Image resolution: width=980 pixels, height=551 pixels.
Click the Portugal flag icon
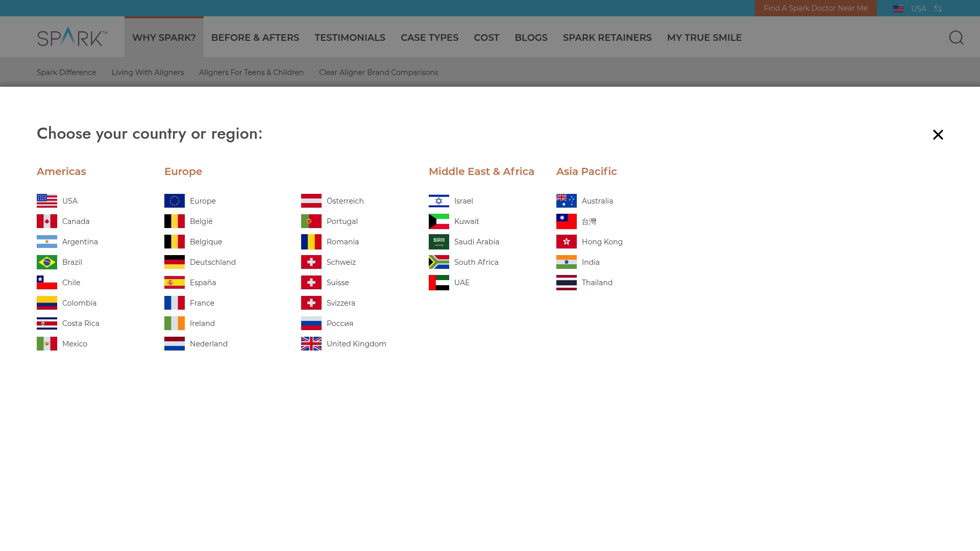pos(311,221)
